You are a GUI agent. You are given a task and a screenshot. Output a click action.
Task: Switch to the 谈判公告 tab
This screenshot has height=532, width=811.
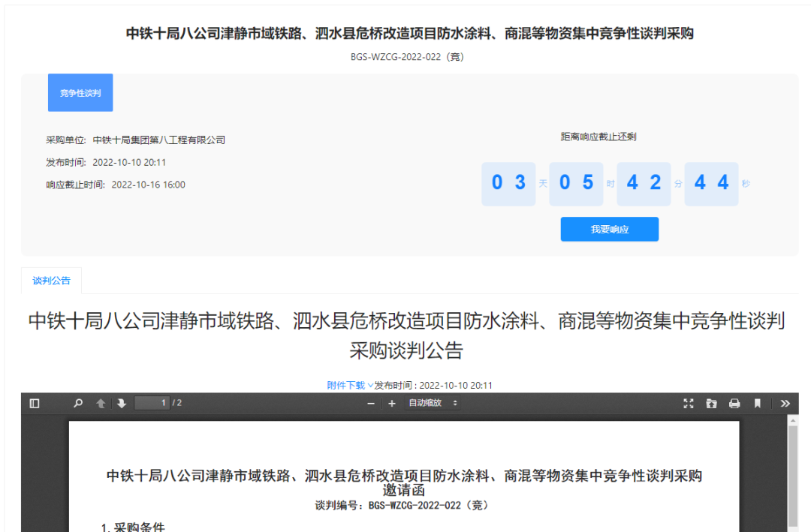pyautogui.click(x=51, y=281)
